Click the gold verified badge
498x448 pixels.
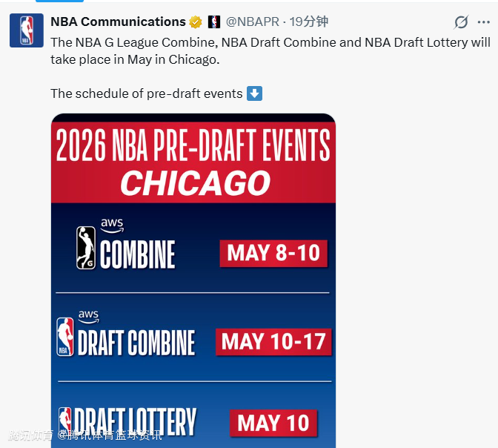(196, 22)
